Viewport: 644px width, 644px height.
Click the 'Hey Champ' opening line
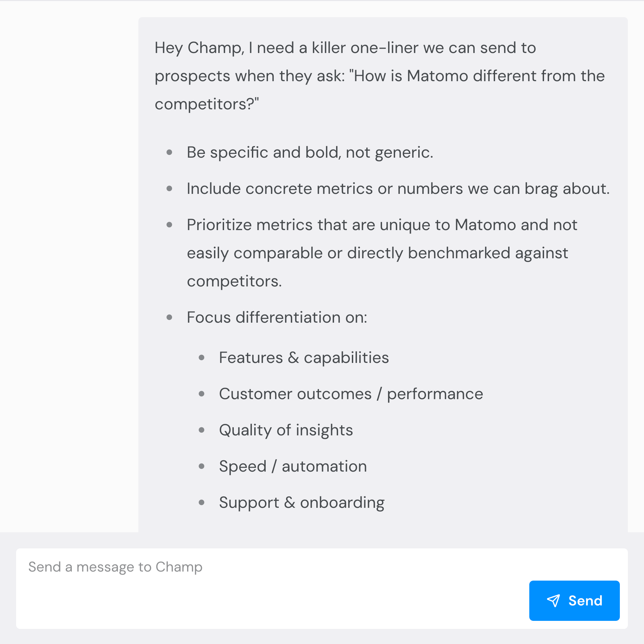[345, 48]
